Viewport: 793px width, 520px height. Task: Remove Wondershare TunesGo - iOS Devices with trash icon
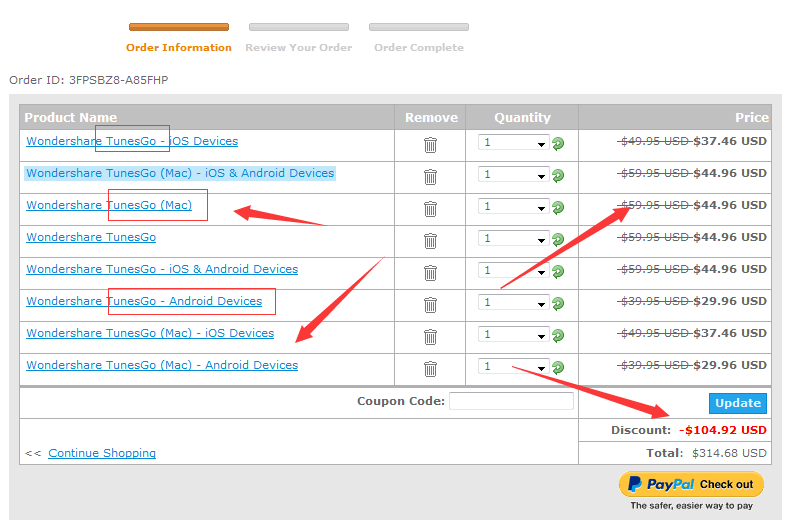click(x=430, y=145)
